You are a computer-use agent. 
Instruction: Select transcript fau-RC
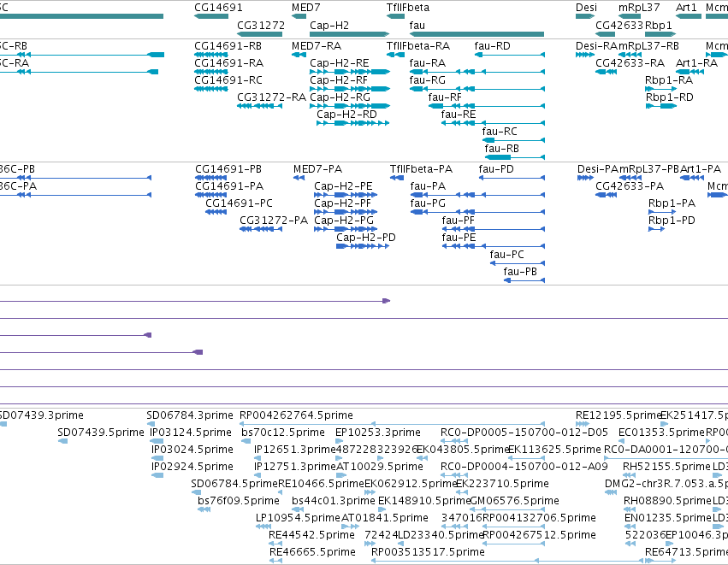pos(513,140)
